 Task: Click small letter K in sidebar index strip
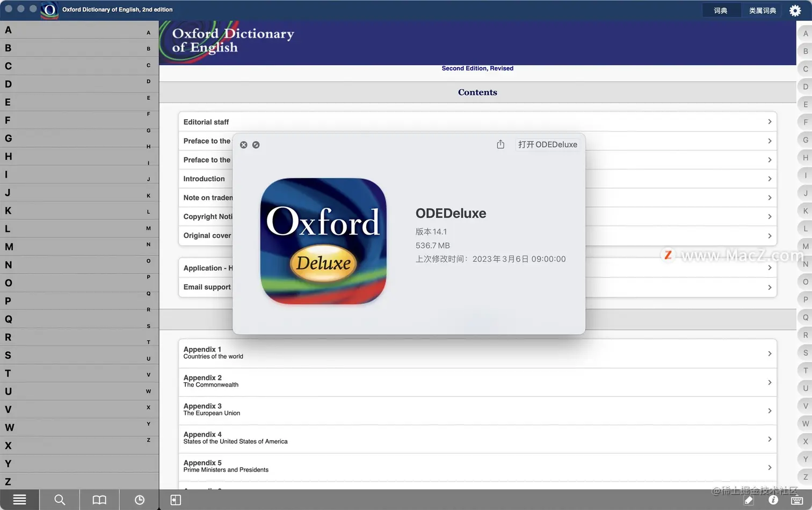pyautogui.click(x=149, y=196)
